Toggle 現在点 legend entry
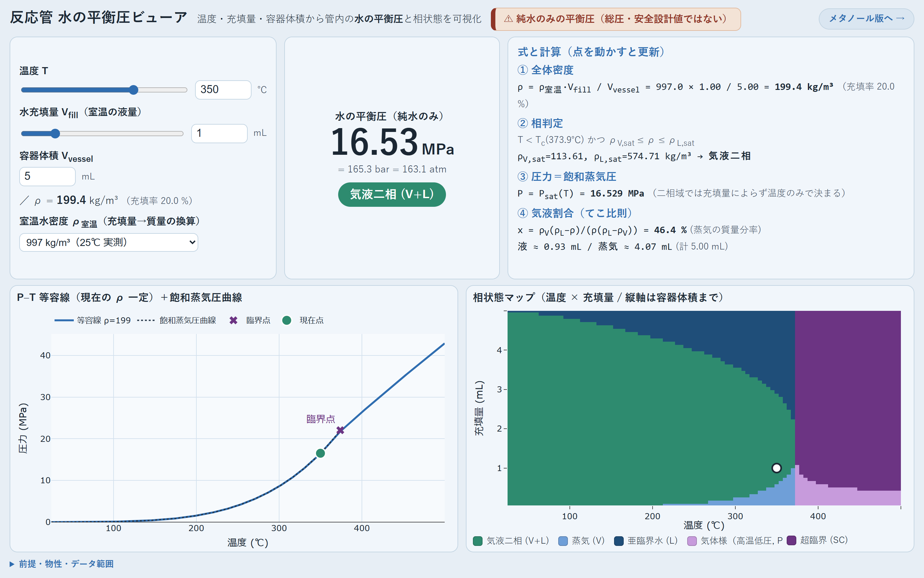924x578 pixels. tap(303, 320)
